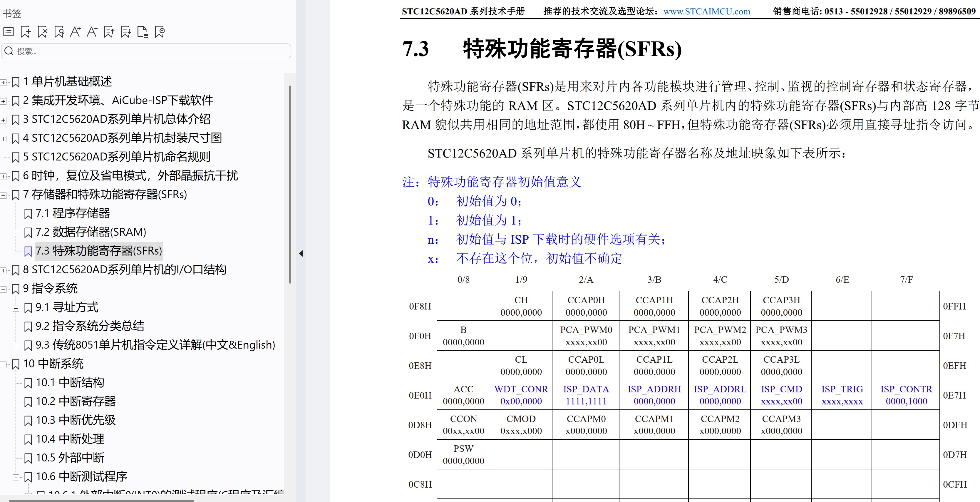Click the magnifier icon in the search box
Viewport: 980px width, 502px height.
(x=9, y=51)
